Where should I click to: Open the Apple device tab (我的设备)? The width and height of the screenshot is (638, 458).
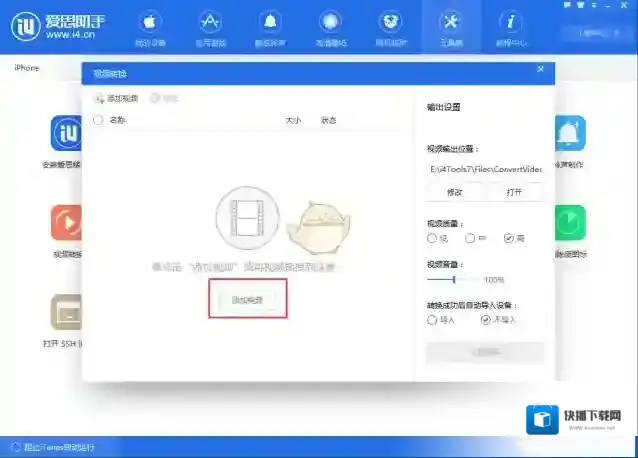click(150, 27)
